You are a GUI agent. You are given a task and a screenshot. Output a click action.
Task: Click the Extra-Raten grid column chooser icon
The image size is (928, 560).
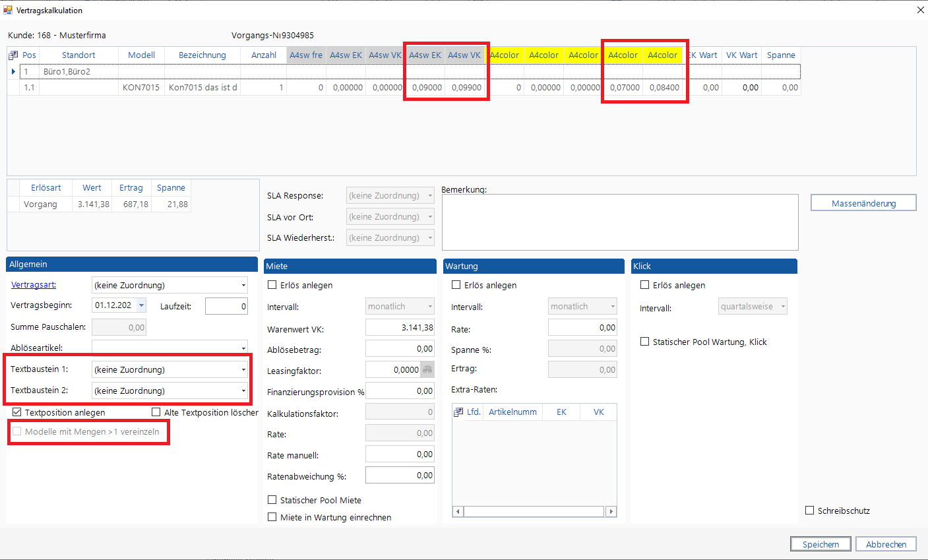click(458, 412)
